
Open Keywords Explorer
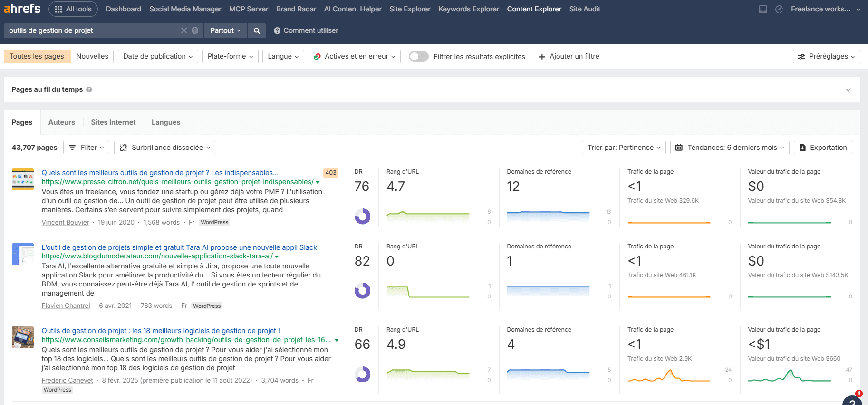[x=469, y=9]
